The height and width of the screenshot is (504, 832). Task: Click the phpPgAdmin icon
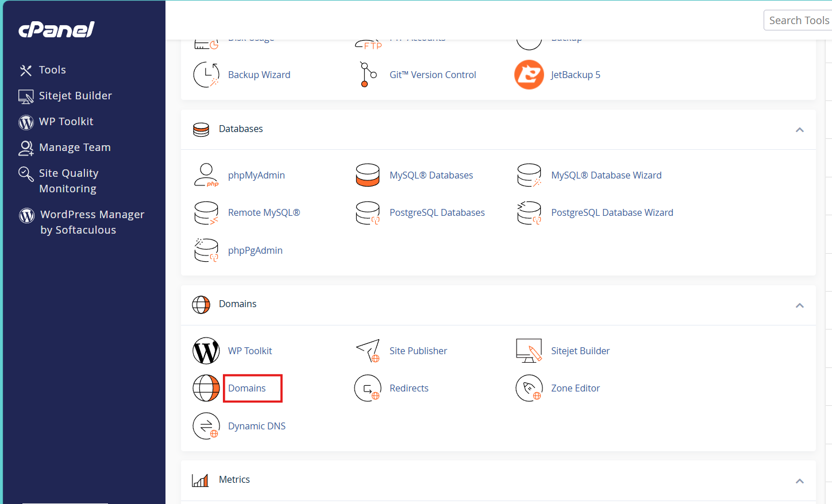tap(206, 250)
